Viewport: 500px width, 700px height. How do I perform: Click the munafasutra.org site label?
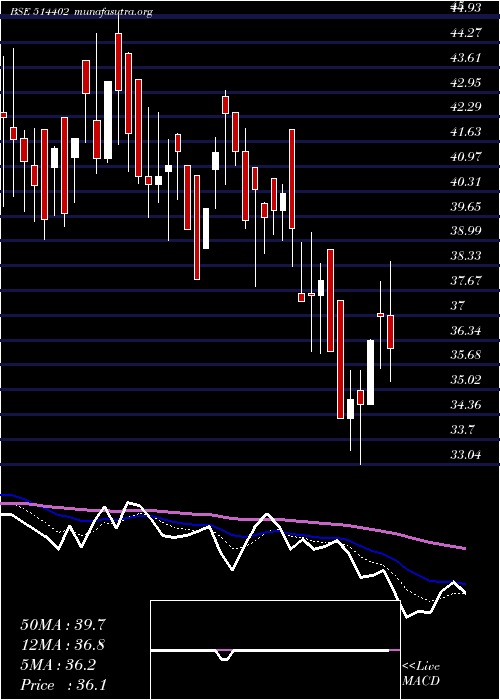point(114,13)
